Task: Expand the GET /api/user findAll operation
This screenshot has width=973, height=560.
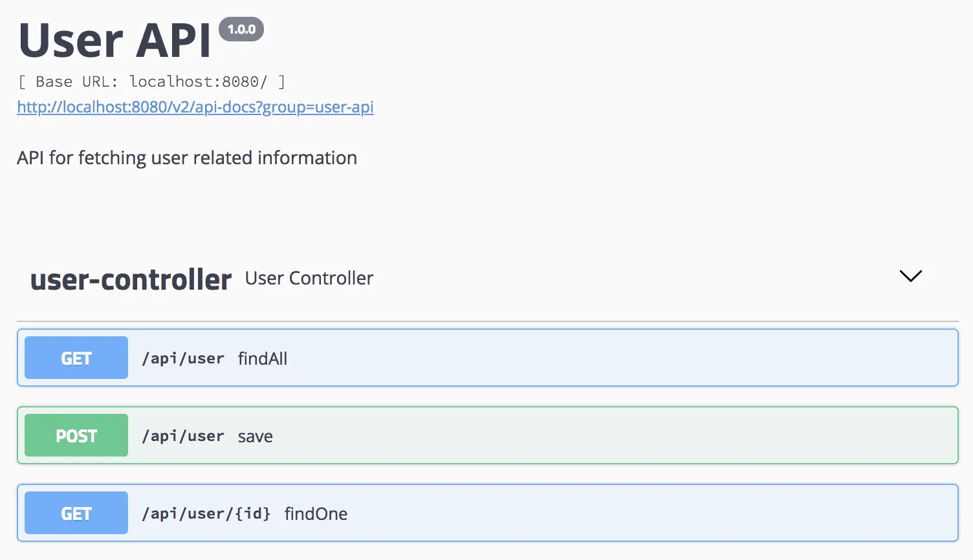Action: [x=485, y=357]
